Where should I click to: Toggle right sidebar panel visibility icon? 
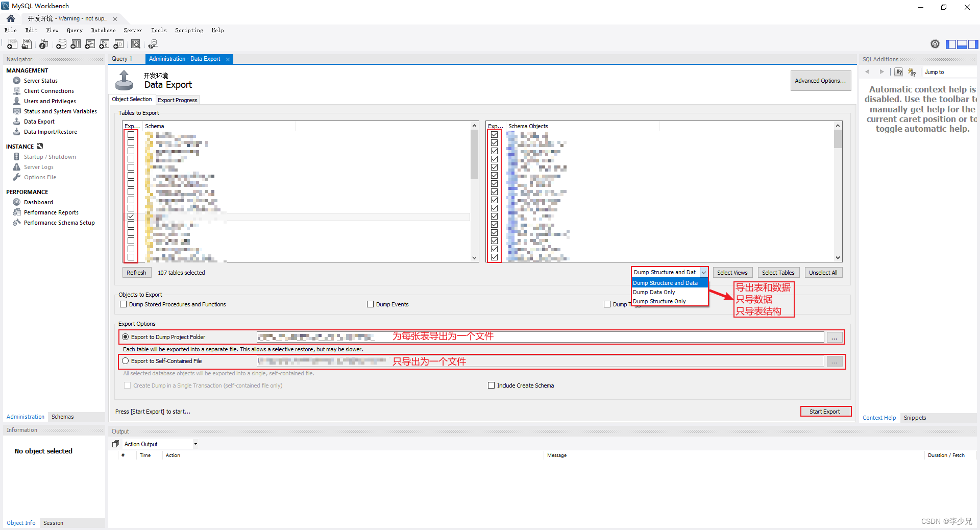pos(973,44)
